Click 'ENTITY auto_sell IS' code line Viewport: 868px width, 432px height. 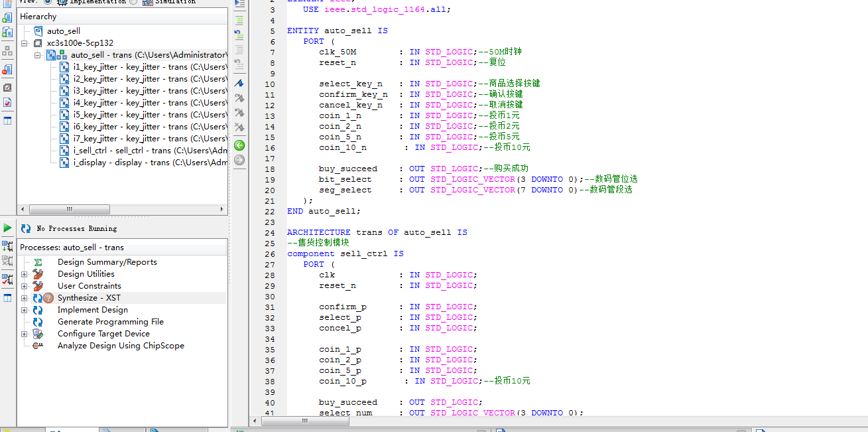click(x=338, y=31)
